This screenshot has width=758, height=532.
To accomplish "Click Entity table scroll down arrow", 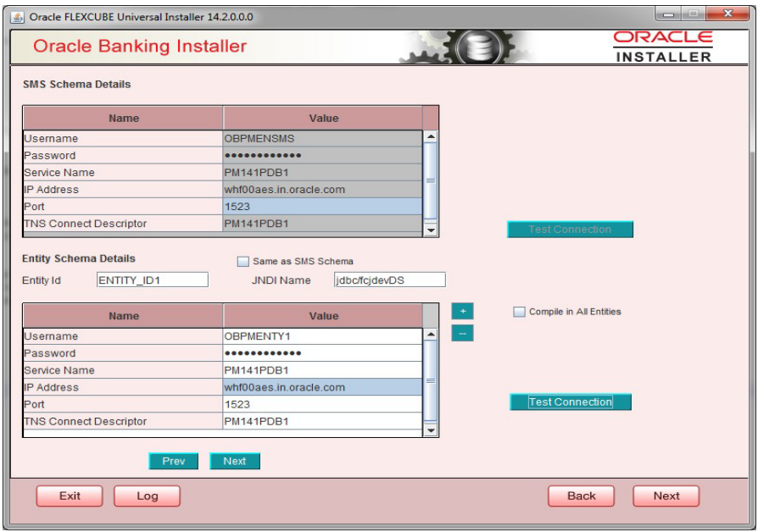I will tap(430, 429).
